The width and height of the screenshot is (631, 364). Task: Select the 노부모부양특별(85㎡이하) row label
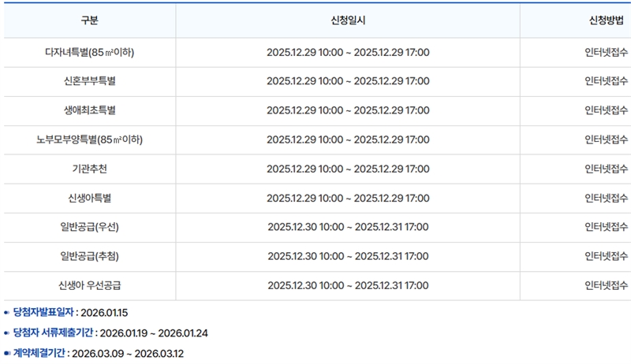click(90, 139)
